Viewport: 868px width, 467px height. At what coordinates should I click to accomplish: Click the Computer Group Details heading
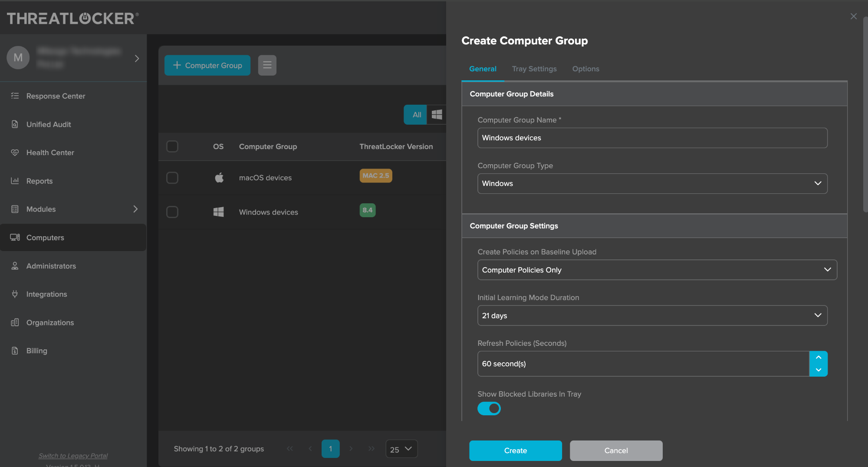(511, 94)
